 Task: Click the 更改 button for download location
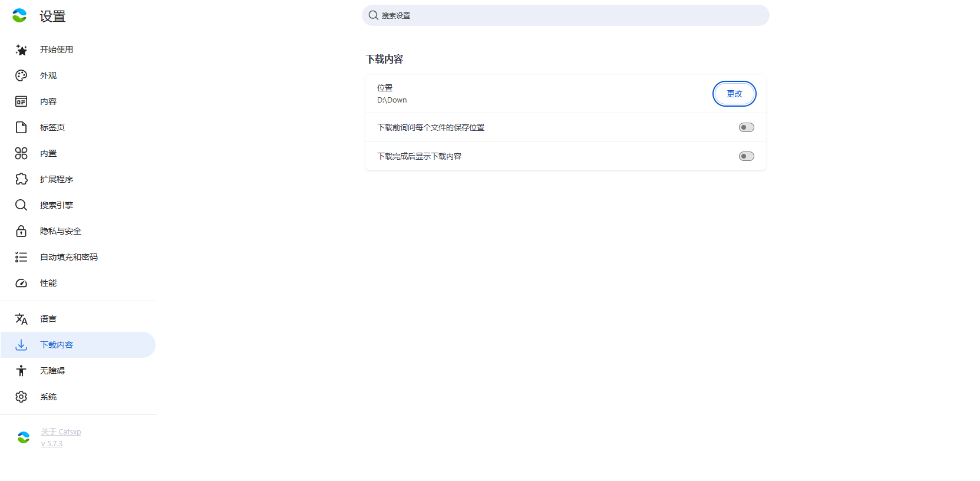point(734,94)
